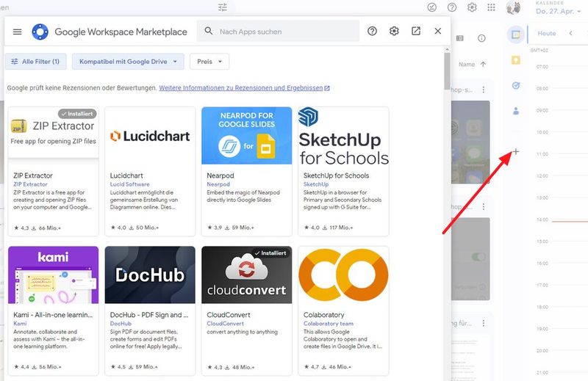Click the Drive search options slider icon
This screenshot has height=381, width=588.
pos(223,7)
